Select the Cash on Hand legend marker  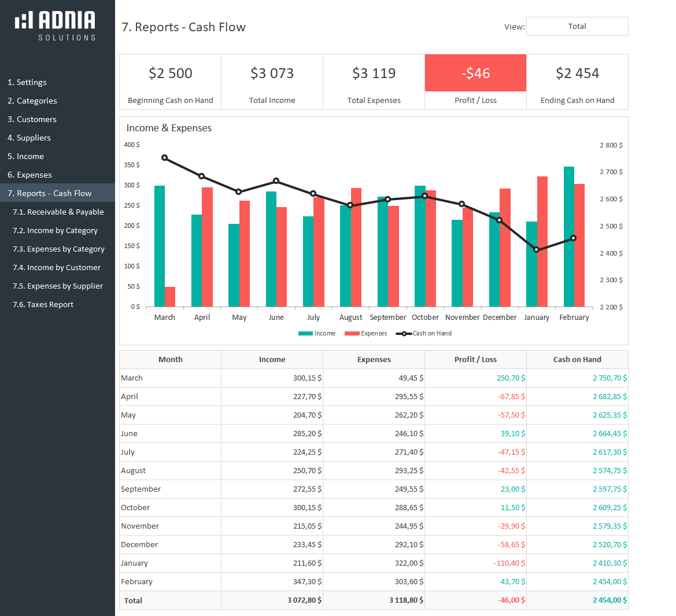point(403,334)
